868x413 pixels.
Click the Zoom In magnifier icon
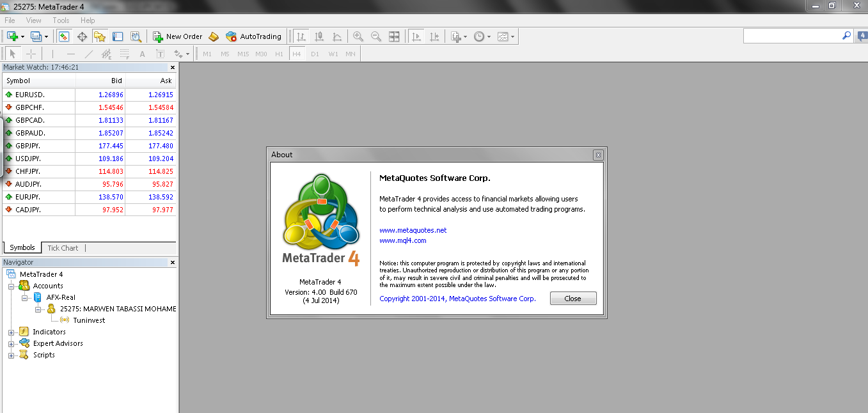point(358,36)
